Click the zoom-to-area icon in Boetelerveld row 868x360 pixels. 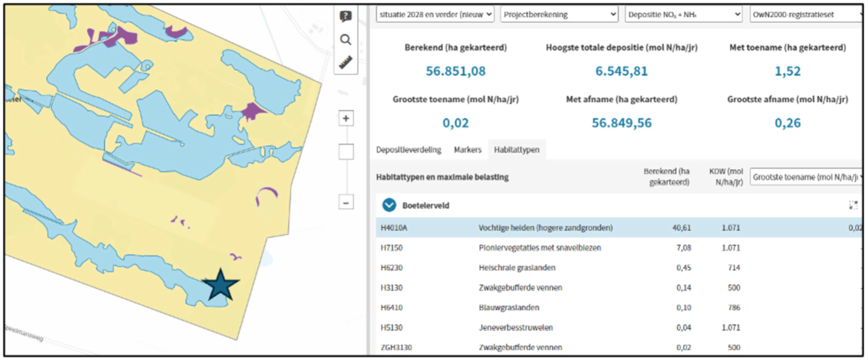(x=853, y=205)
